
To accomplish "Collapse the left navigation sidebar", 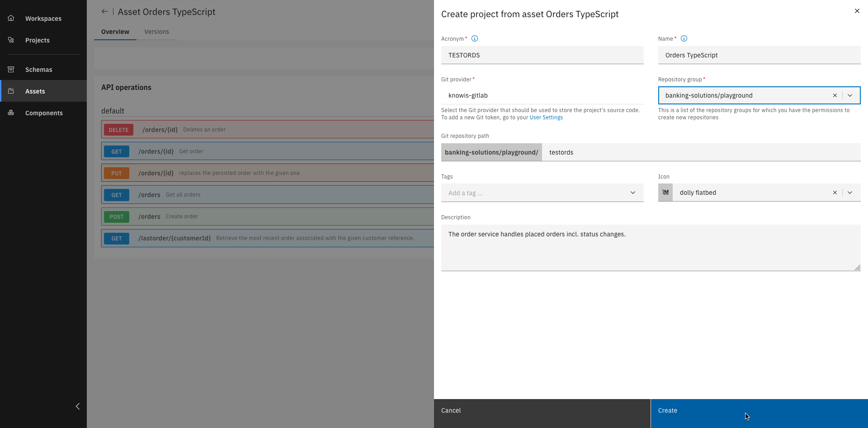I will click(77, 406).
